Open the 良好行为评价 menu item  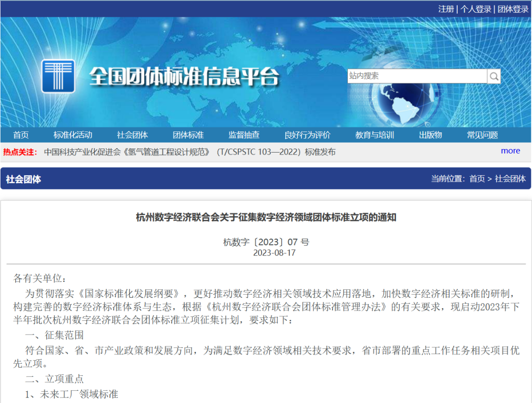[x=307, y=135]
